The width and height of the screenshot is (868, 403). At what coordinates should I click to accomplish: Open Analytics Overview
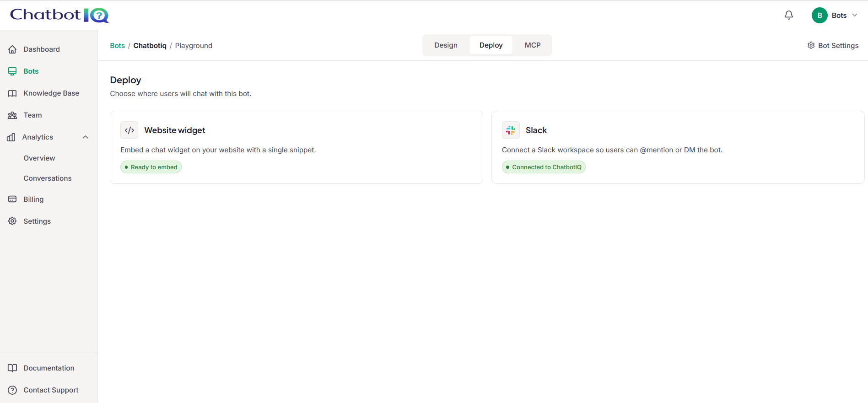pyautogui.click(x=39, y=158)
